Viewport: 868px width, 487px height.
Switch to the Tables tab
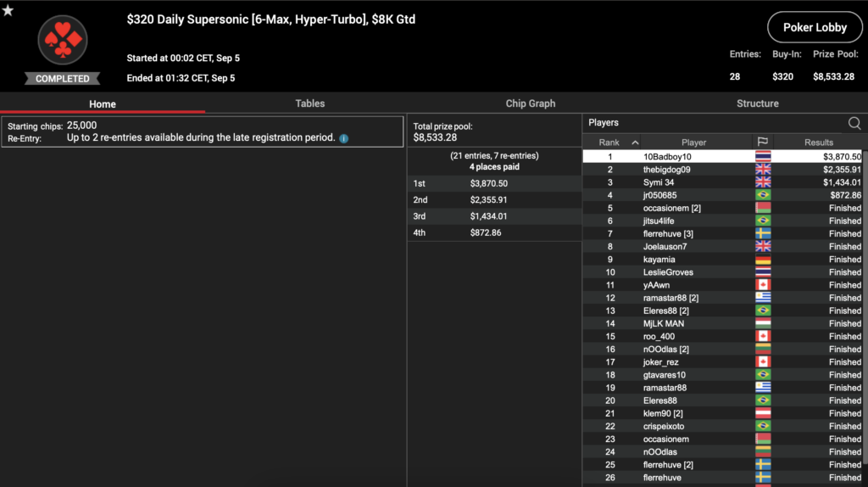coord(309,104)
